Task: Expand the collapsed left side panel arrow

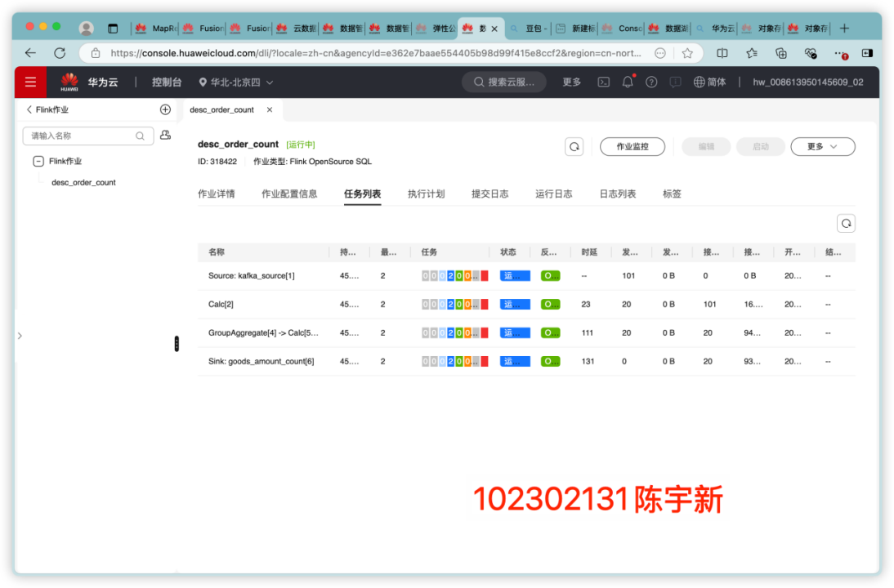Action: [20, 336]
